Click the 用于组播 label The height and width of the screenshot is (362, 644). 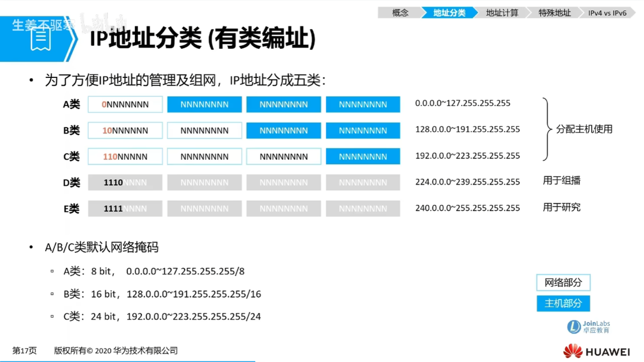point(561,180)
